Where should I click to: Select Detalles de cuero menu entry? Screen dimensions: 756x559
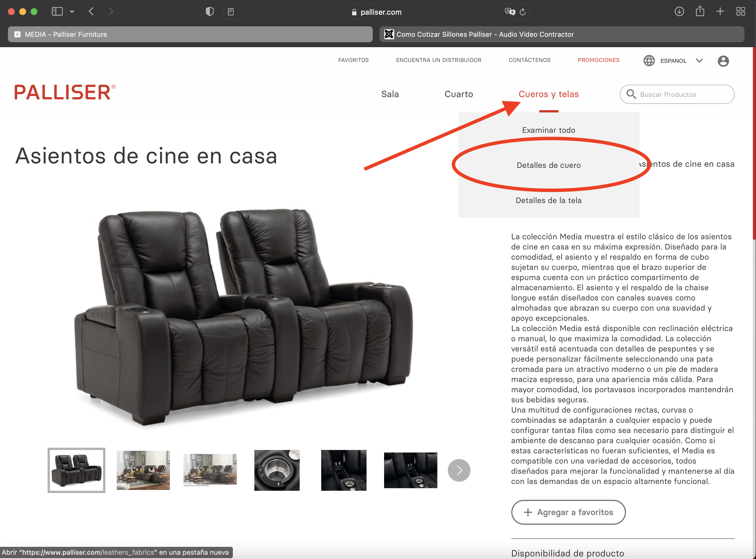coord(549,165)
